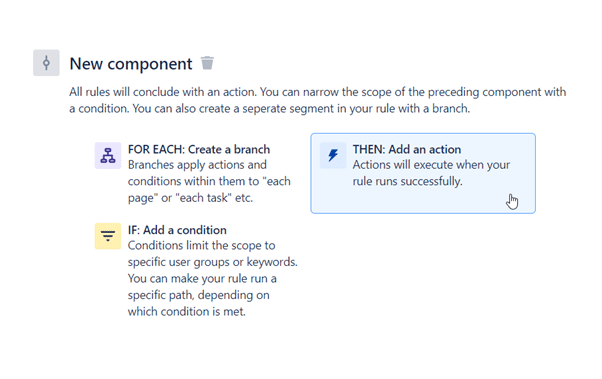Image resolution: width=602 pixels, height=379 pixels.
Task: Click "specific user groups or keywords" line
Action: (213, 262)
